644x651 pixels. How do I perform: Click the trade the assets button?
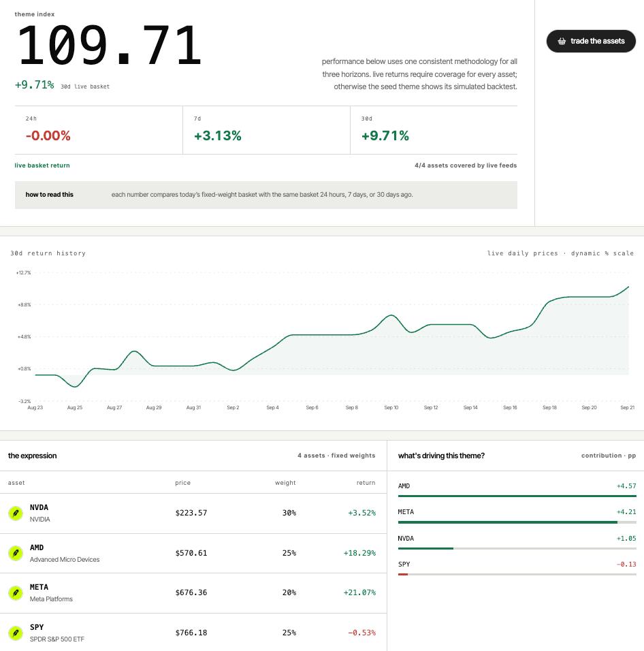point(591,41)
